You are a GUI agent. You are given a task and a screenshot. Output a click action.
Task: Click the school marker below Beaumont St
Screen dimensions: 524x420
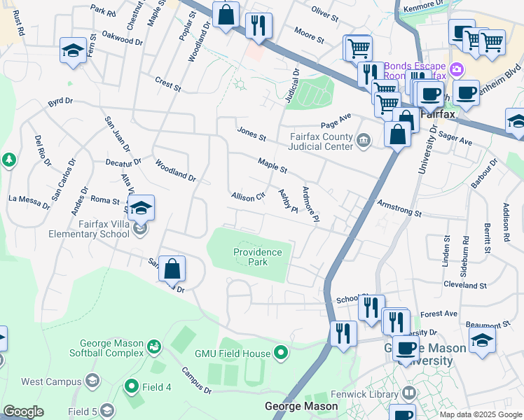point(482,341)
